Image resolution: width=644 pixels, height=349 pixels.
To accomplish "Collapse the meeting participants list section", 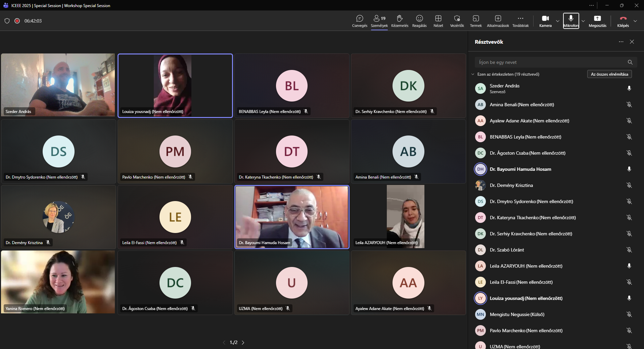I will (473, 74).
